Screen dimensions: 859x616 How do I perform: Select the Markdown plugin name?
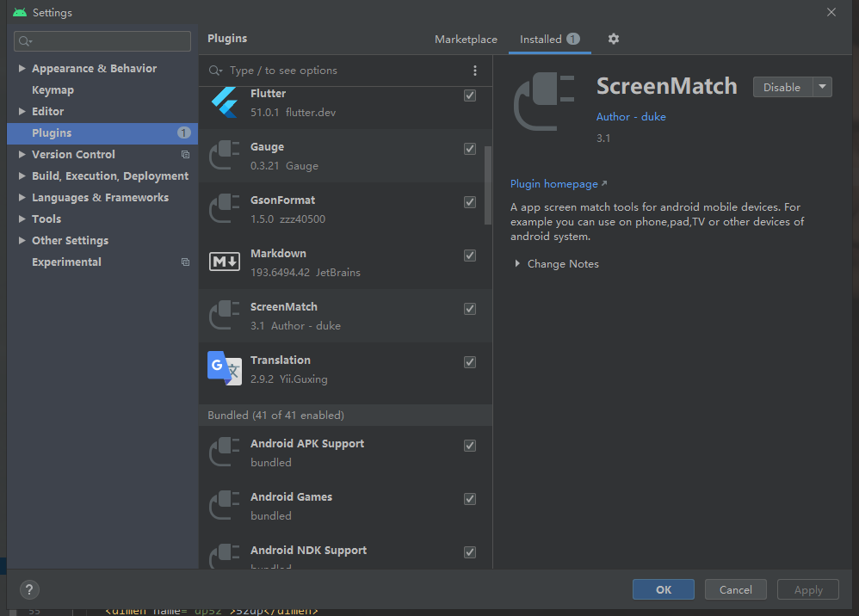pyautogui.click(x=278, y=254)
